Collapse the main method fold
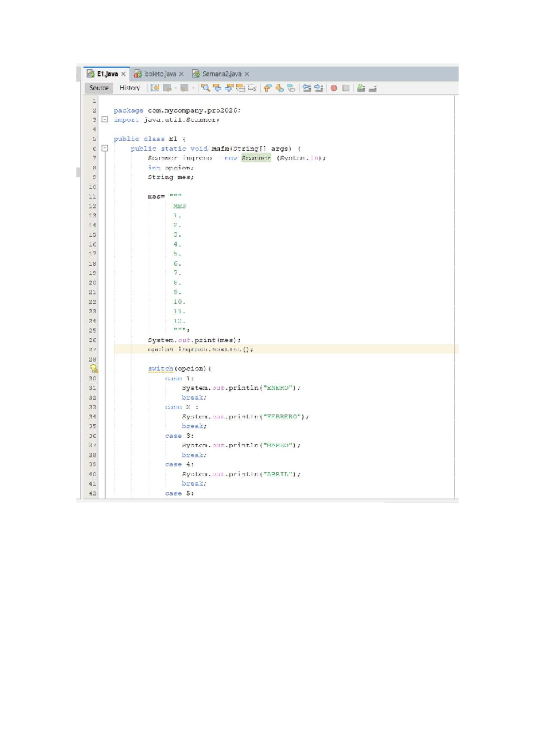The image size is (535, 756). pos(105,148)
